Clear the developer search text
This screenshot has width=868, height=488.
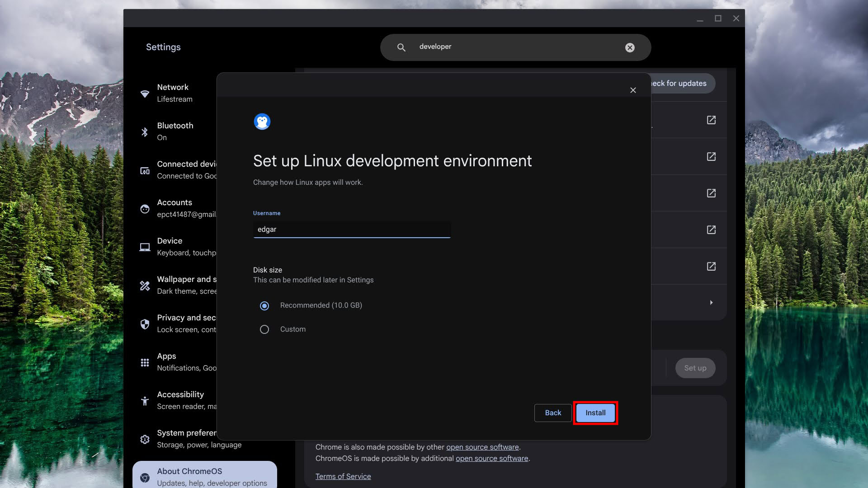click(630, 47)
